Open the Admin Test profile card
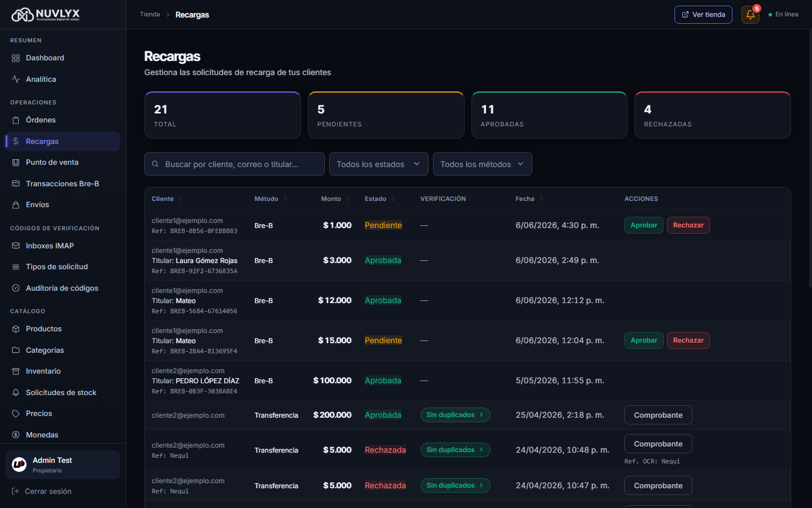812x508 pixels. coord(63,465)
